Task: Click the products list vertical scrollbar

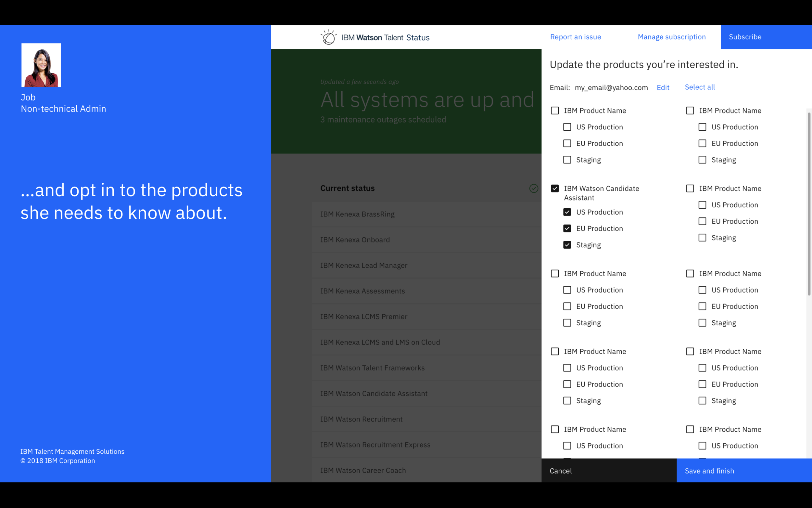Action: pos(809,204)
